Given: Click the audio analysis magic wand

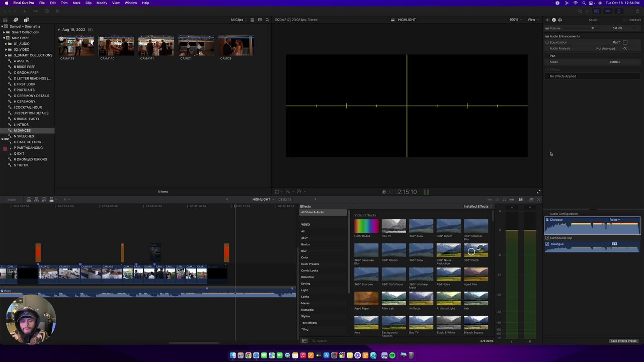Looking at the screenshot, I should click(x=625, y=48).
